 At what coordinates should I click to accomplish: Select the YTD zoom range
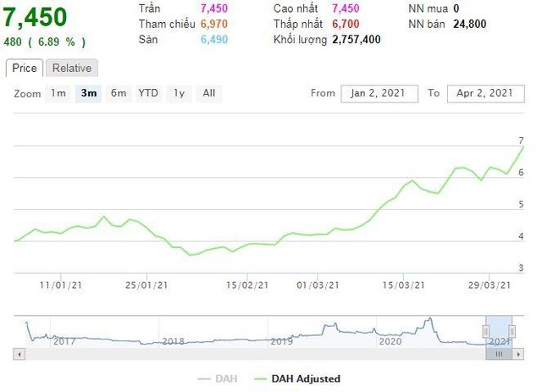[x=148, y=93]
